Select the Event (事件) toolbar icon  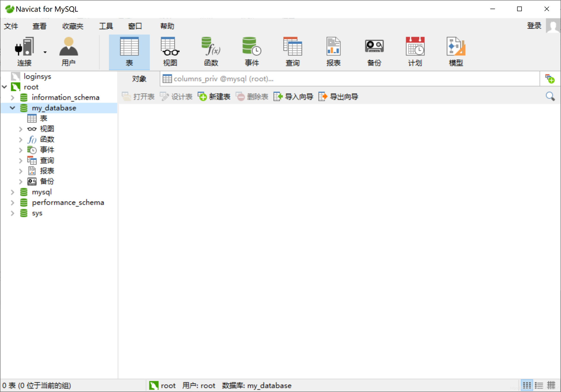coord(252,52)
